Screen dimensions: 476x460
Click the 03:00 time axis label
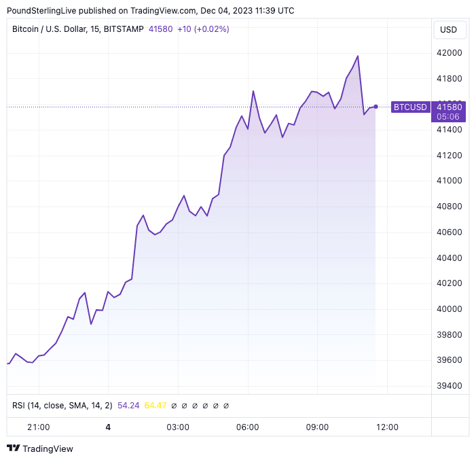click(x=178, y=427)
